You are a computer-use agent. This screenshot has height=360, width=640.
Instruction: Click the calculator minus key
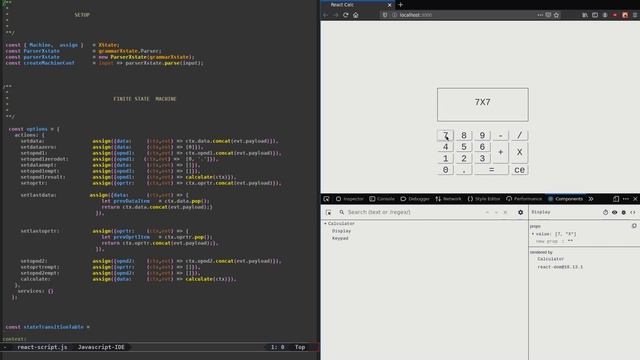(501, 135)
